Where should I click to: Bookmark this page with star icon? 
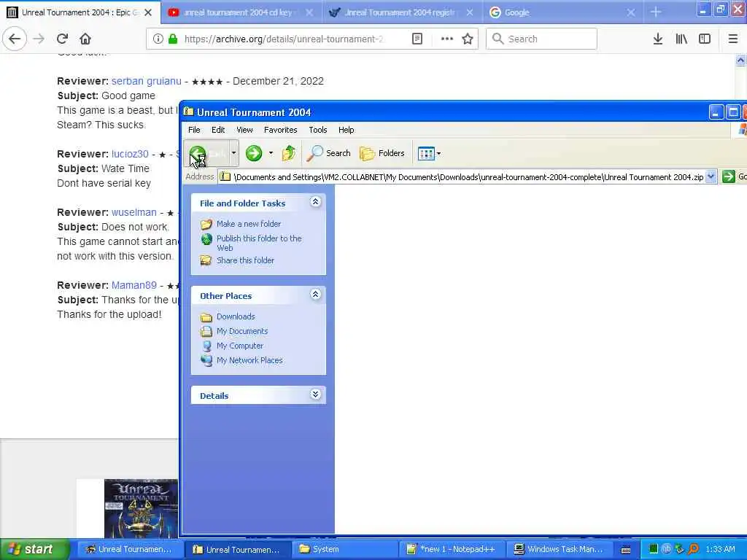[x=468, y=39]
